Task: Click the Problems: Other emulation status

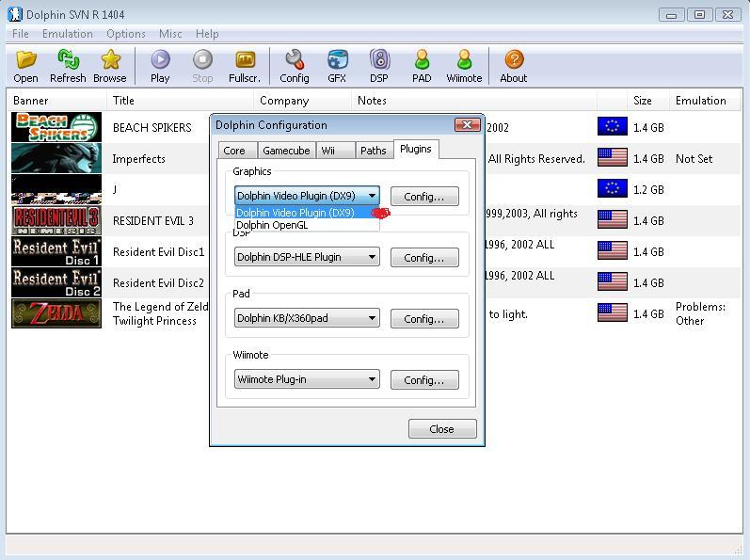Action: tap(700, 313)
